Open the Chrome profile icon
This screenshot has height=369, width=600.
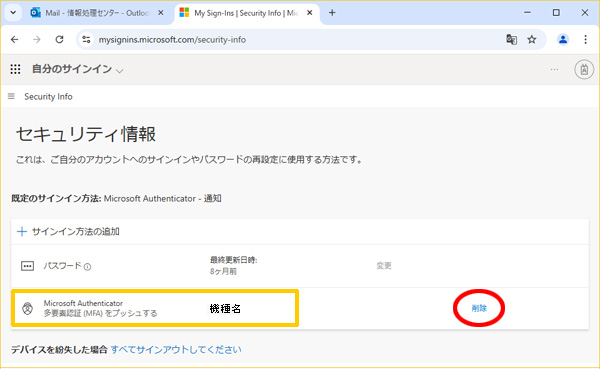(x=562, y=39)
